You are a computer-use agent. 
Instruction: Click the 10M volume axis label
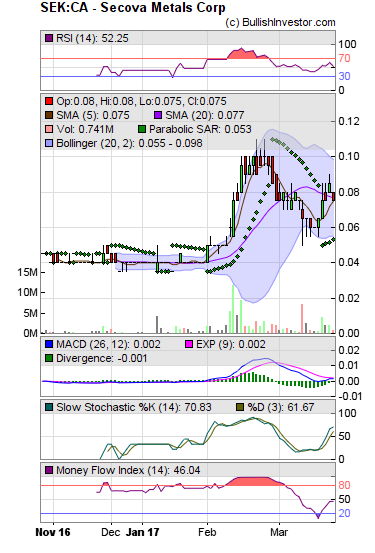[x=27, y=292]
